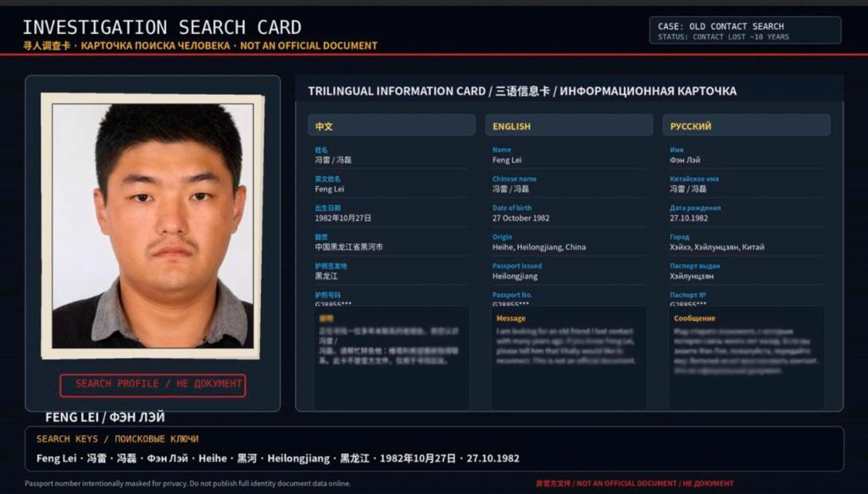Click 黑河 in the search keys line

point(247,458)
